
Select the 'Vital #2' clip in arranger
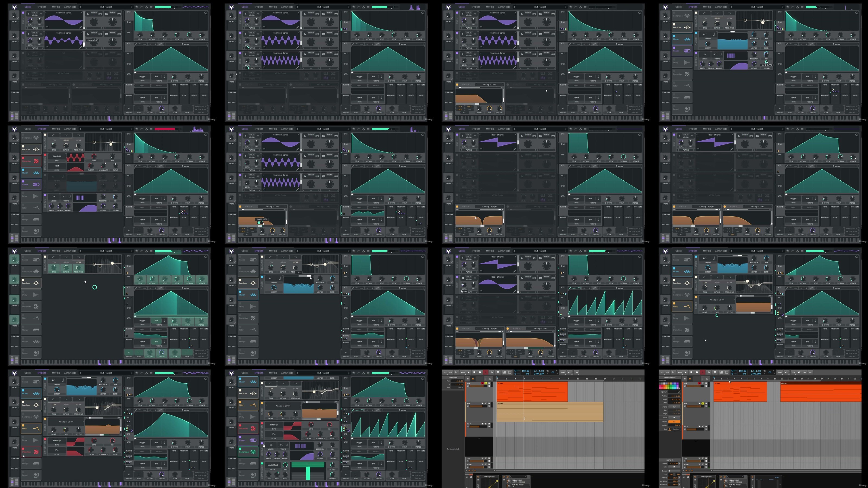(x=821, y=392)
